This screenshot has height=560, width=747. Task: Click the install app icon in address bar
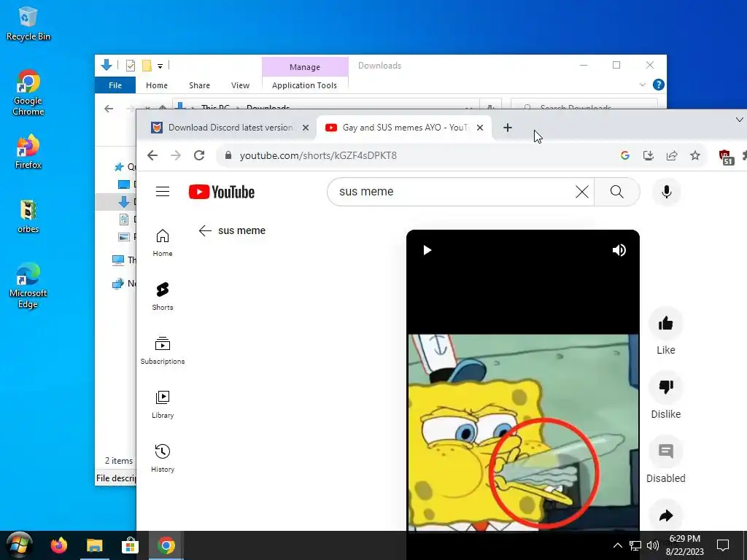(649, 155)
